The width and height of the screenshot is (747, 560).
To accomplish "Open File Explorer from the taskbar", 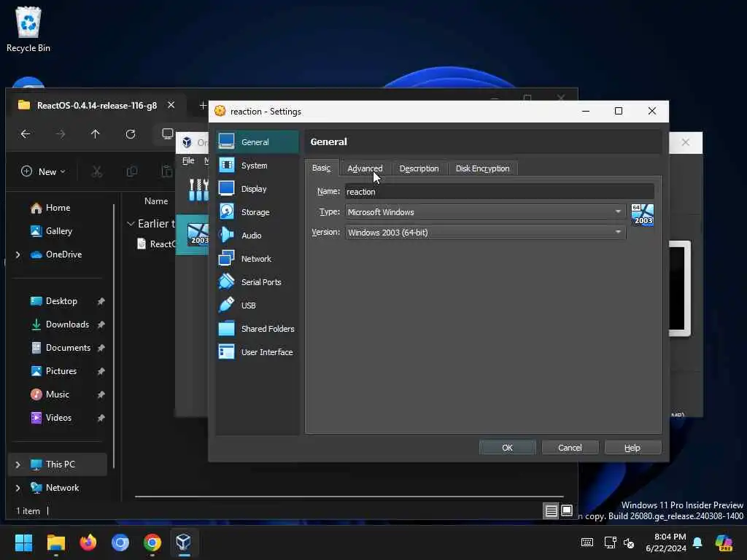I will (x=55, y=542).
